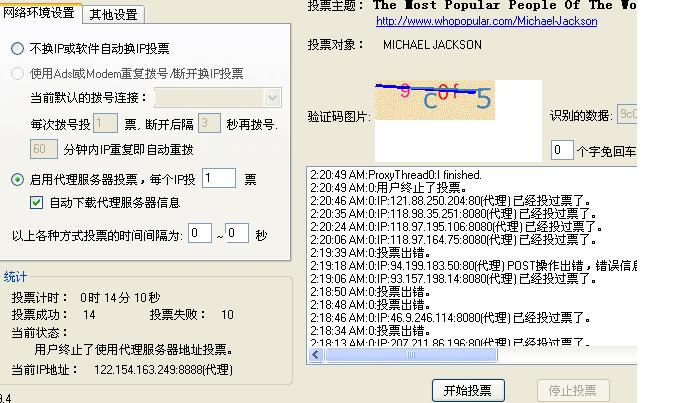Click the 秒再拨号 delay seconds field

click(x=208, y=124)
